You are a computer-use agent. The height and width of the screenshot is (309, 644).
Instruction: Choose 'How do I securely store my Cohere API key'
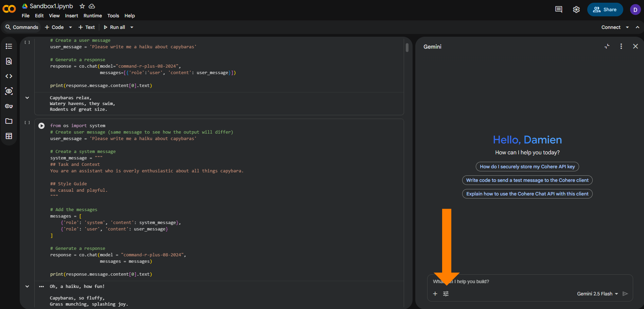click(527, 167)
